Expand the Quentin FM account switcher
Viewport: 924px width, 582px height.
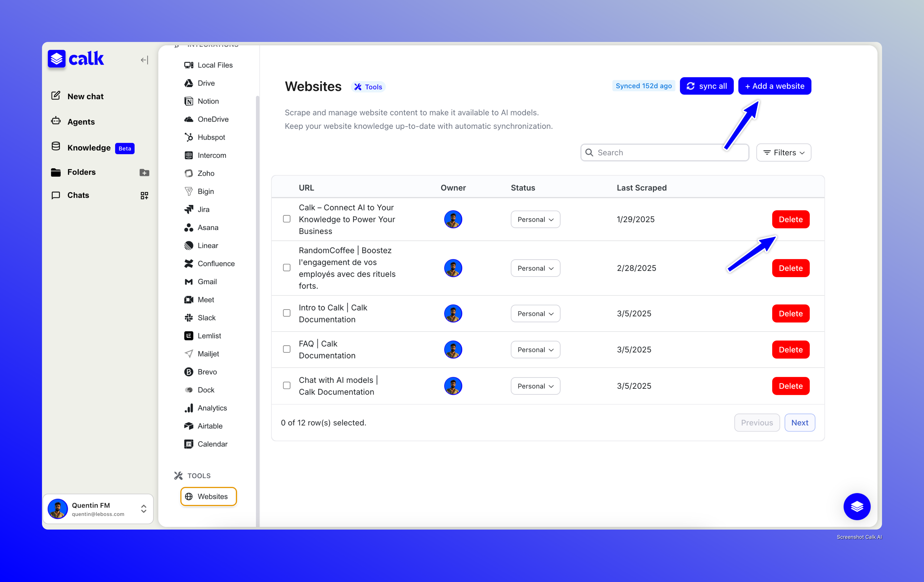(x=143, y=508)
